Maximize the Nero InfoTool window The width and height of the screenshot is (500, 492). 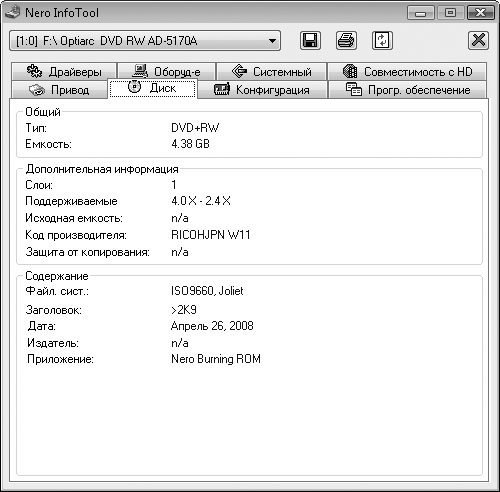(x=451, y=13)
